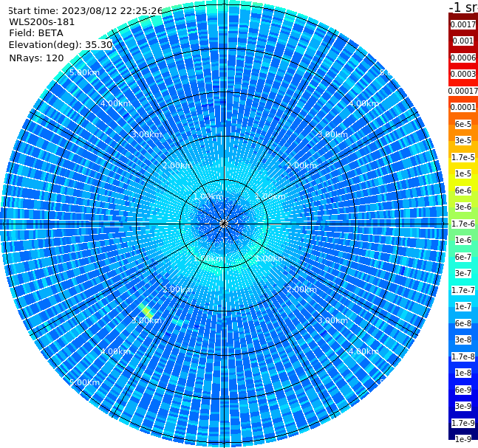Image resolution: width=478 pixels, height=448 pixels.
Task: Click the 3e-9 scale label
Action: [x=463, y=406]
